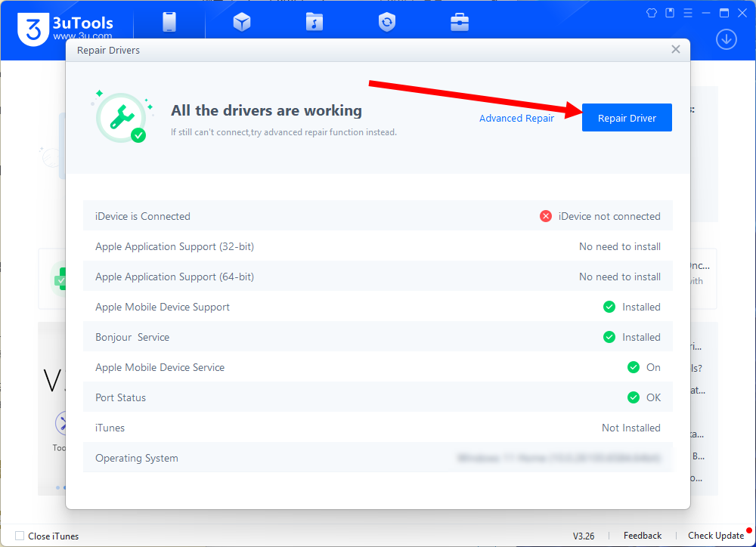Screen dimensions: 756x547
Task: Close the Repair Drivers dialog
Action: [x=675, y=49]
